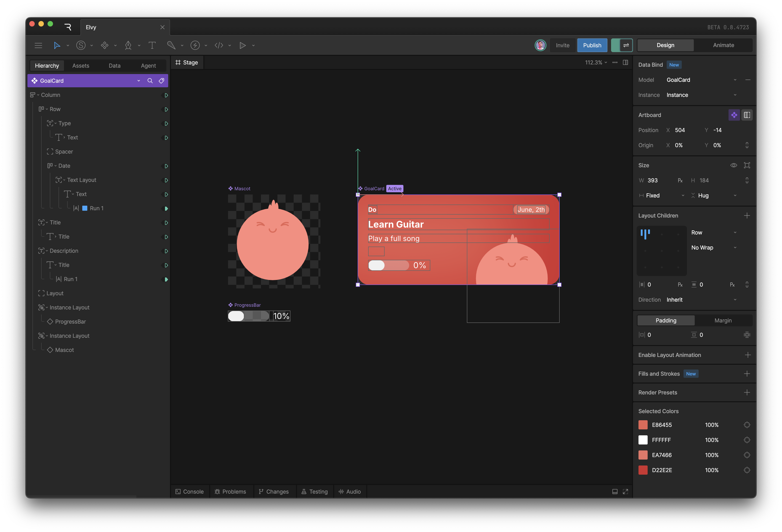Open the Console tab

coord(189,492)
